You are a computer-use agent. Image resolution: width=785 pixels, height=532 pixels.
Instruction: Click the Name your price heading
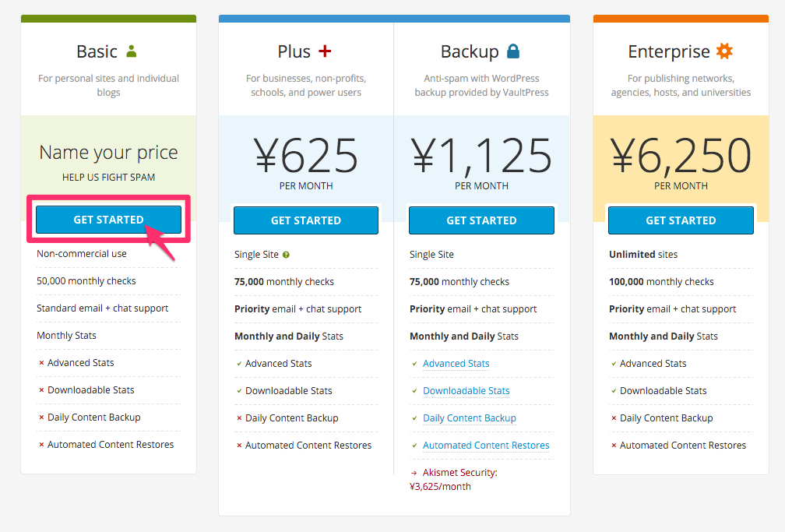[x=109, y=153]
